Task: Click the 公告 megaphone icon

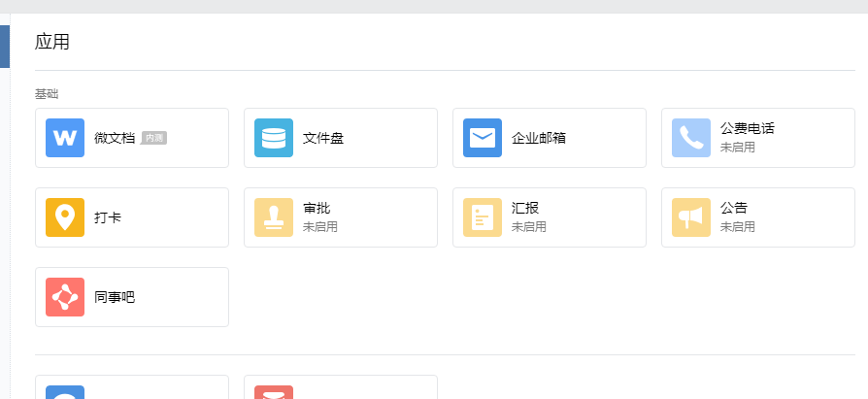Action: point(691,217)
